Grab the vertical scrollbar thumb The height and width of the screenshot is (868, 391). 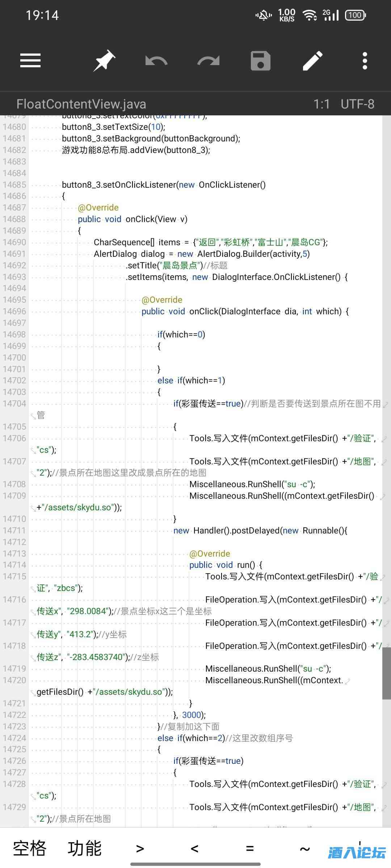[386, 673]
